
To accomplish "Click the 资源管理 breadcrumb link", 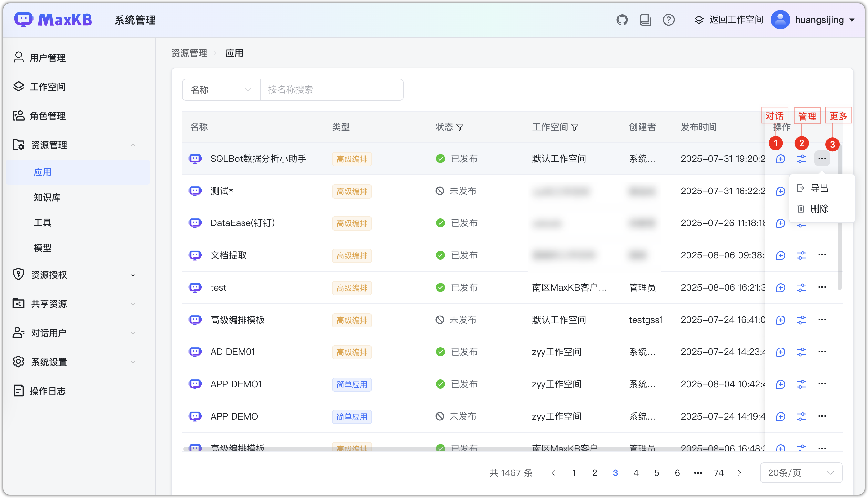I will pyautogui.click(x=189, y=53).
